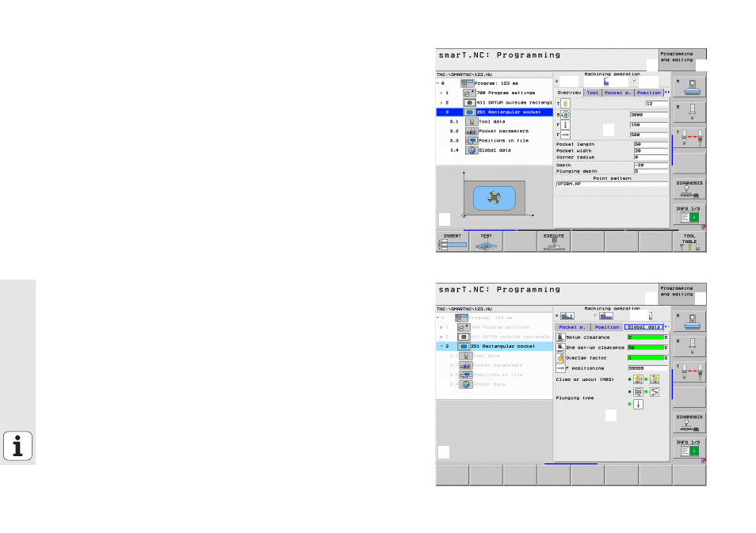Open the Global data tab
The image size is (756, 533).
[x=643, y=326]
